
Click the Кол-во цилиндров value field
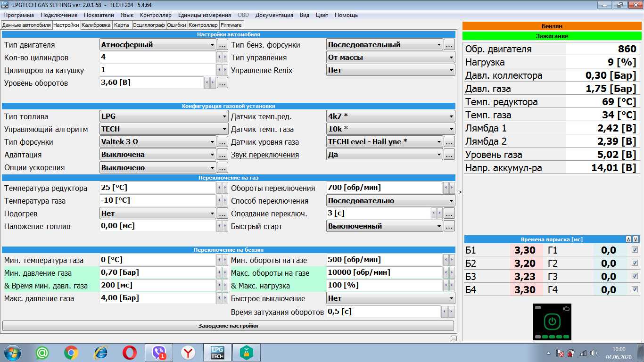(x=157, y=58)
